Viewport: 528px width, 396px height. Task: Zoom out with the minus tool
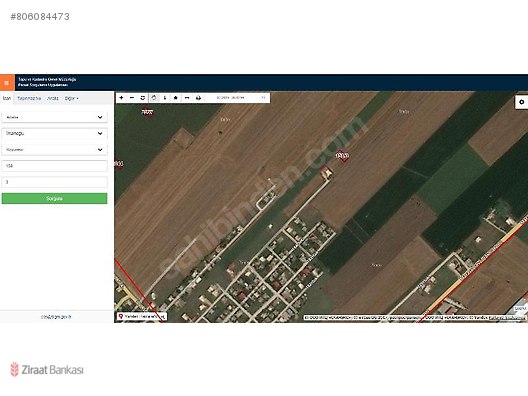tap(132, 98)
